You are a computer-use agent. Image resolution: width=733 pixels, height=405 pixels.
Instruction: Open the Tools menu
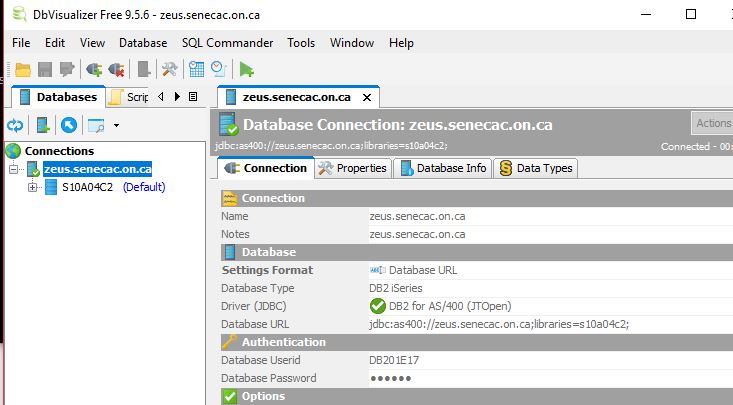tap(301, 43)
